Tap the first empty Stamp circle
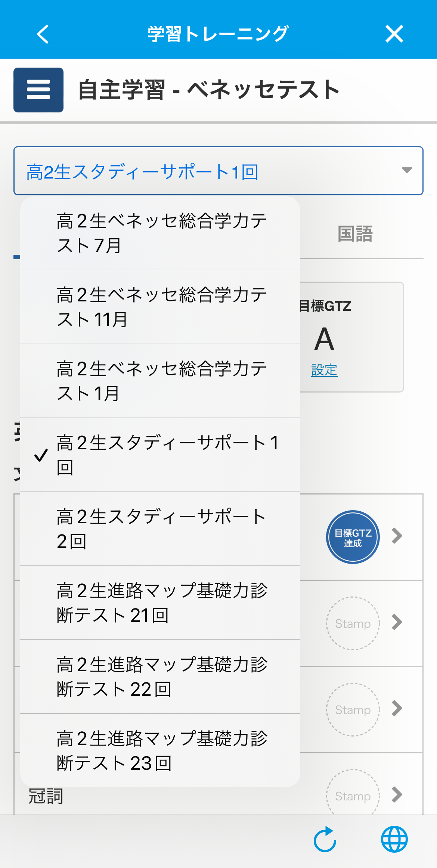 click(x=353, y=623)
